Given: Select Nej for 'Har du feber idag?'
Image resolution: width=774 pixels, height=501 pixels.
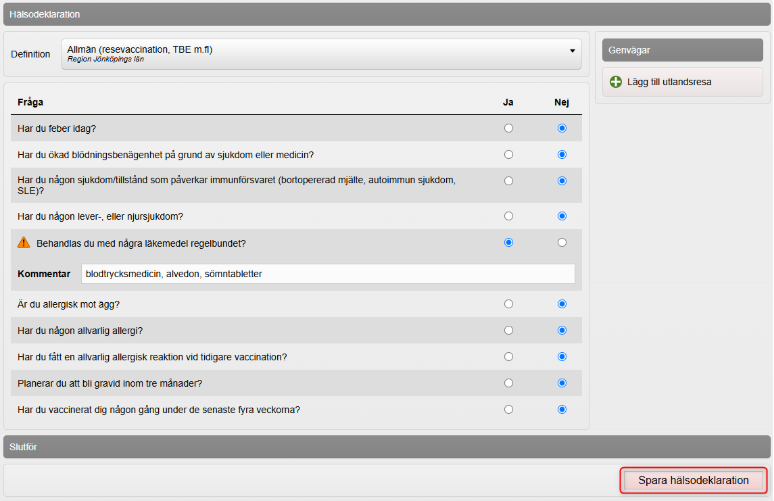Looking at the screenshot, I should pos(562,128).
